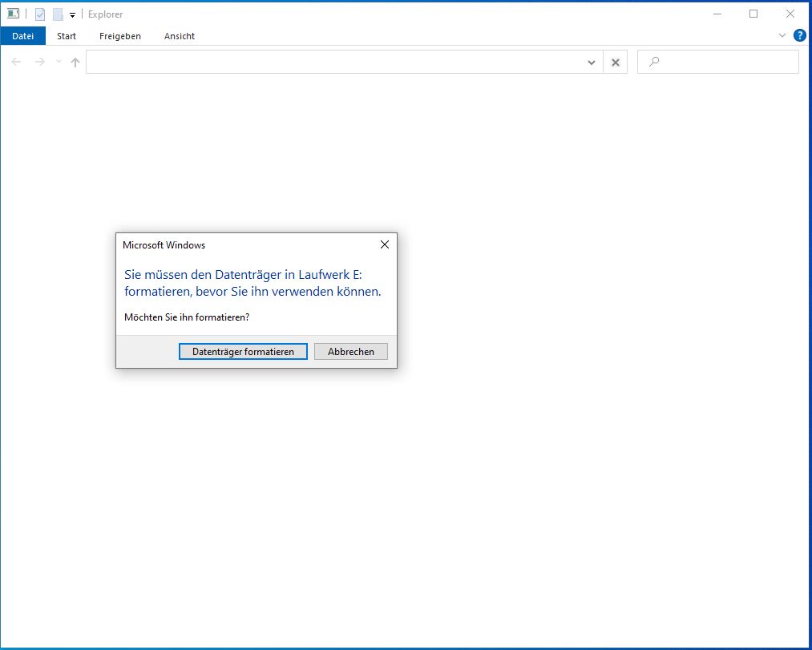Screen dimensions: 812x650
Task: Go up one folder level arrow
Action: (x=75, y=63)
